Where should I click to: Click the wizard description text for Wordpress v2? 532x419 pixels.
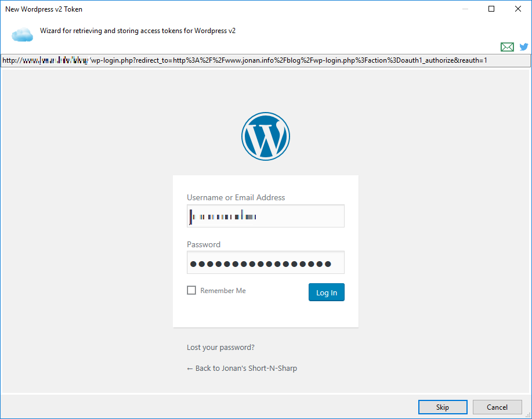[x=137, y=31]
